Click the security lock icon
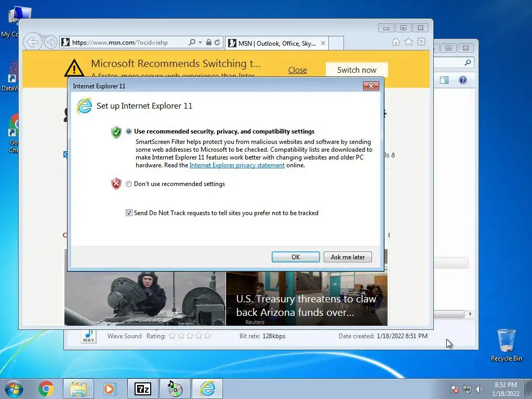The height and width of the screenshot is (399, 532). 209,42
